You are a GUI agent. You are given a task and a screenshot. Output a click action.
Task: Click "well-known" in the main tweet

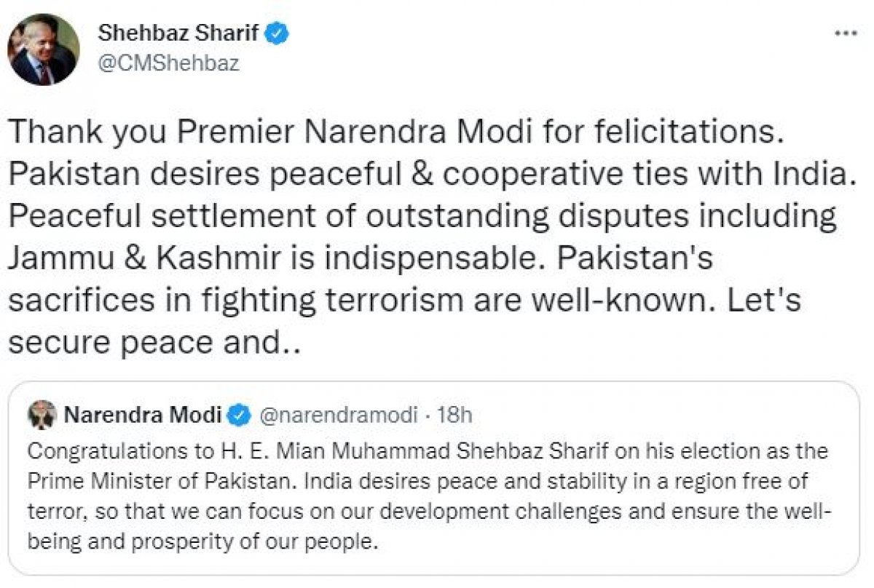[619, 299]
